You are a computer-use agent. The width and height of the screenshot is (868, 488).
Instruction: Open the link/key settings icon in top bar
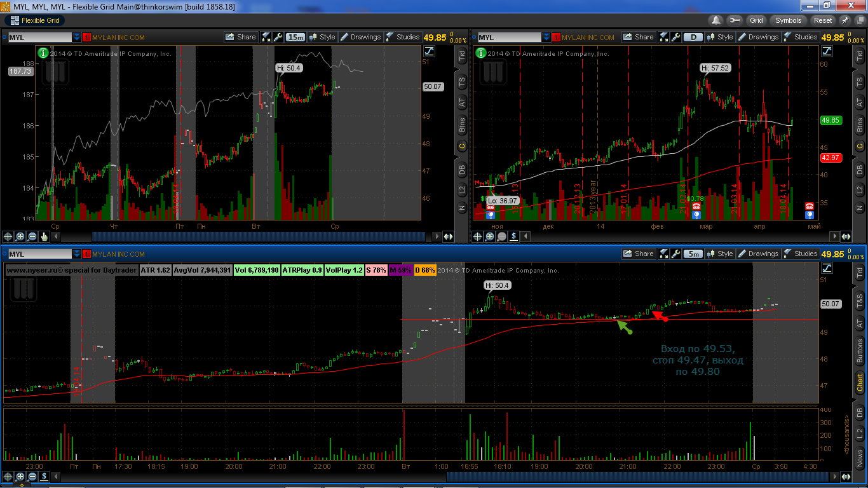735,20
